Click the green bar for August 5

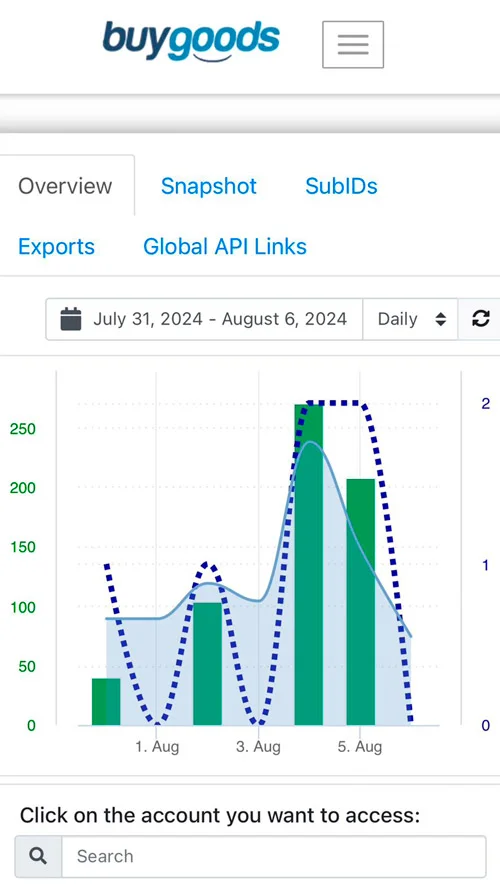click(x=361, y=602)
